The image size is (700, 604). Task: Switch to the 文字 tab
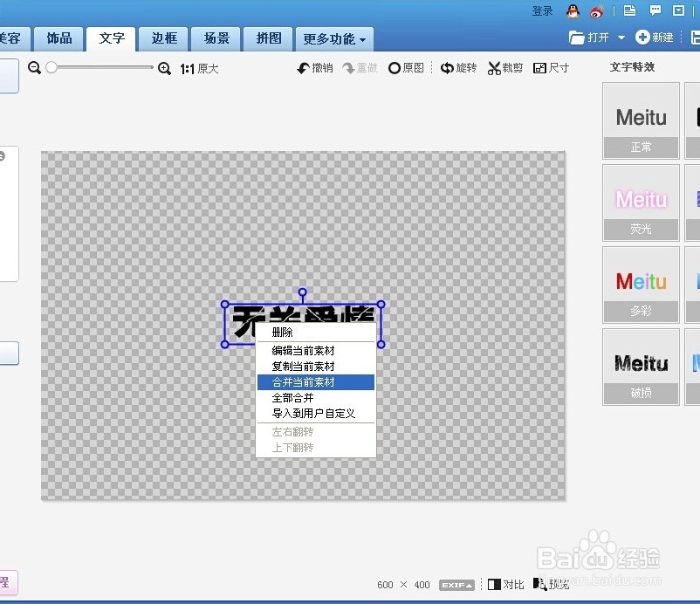click(111, 38)
